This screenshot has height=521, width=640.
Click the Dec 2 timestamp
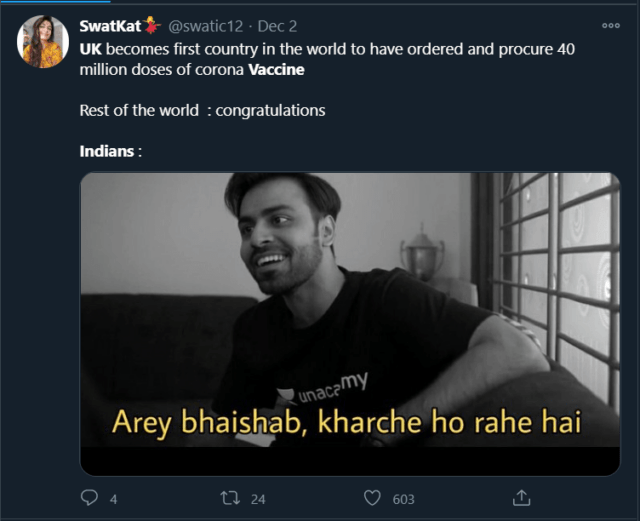[x=277, y=26]
